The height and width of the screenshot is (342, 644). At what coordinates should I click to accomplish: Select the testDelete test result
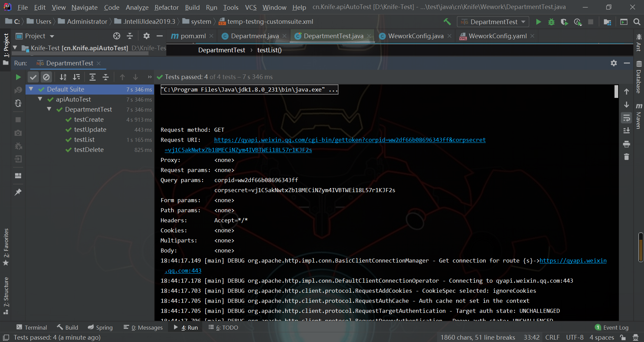(89, 150)
